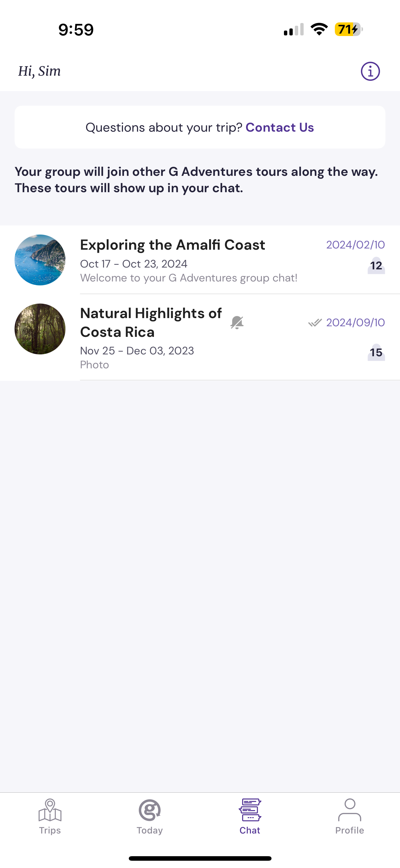This screenshot has width=400, height=868.
Task: Open the Today G logo icon
Action: pyautogui.click(x=149, y=810)
